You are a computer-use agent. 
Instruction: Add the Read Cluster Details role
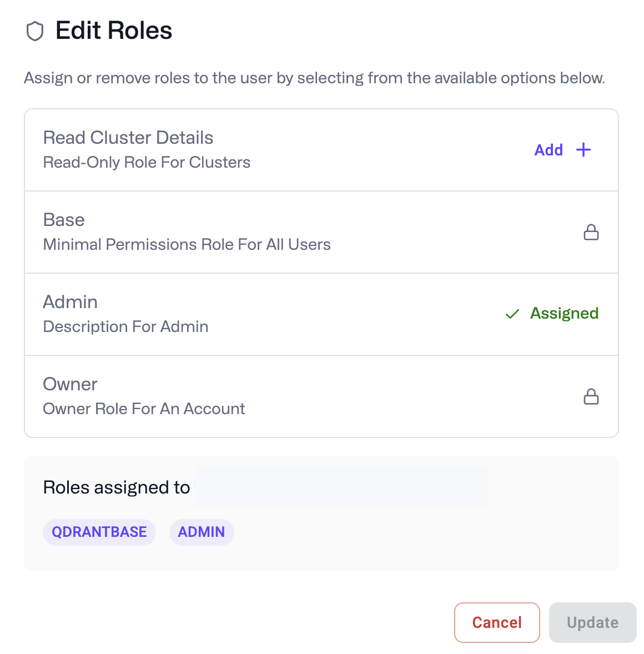562,150
